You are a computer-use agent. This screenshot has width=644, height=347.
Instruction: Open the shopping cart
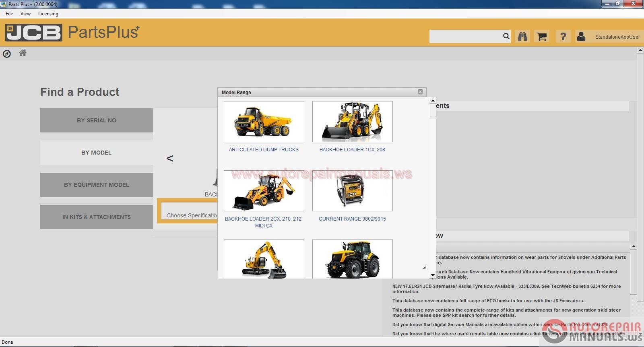(x=542, y=37)
